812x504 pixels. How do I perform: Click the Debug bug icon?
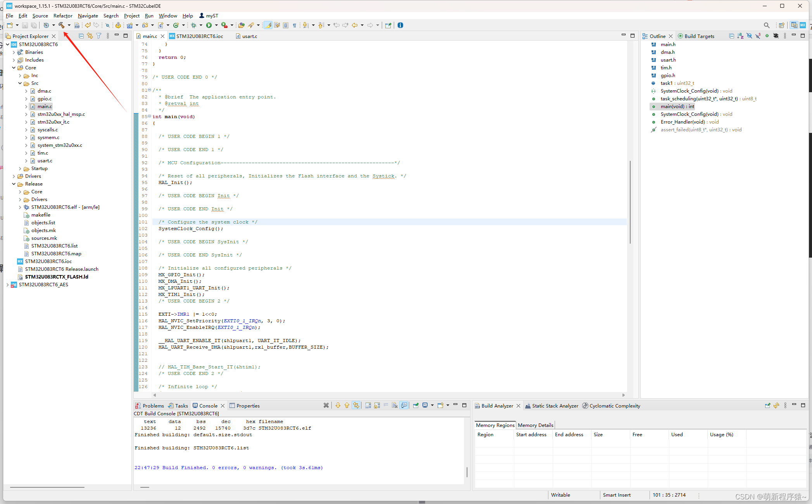pos(194,25)
